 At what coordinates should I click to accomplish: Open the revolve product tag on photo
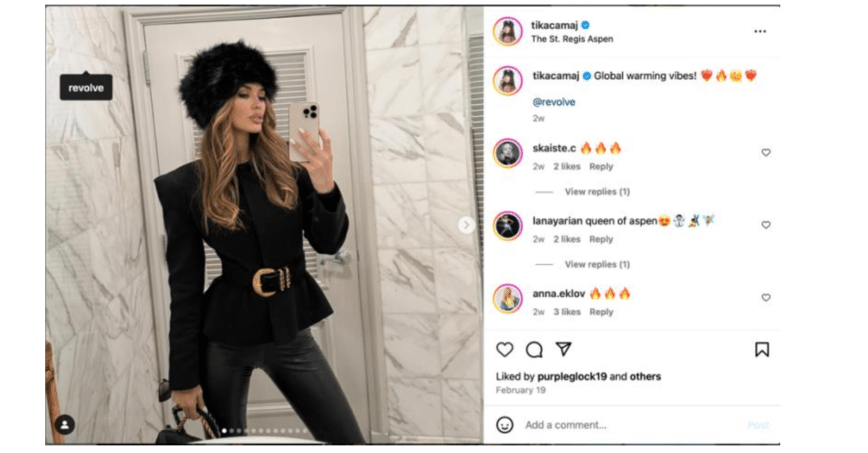pos(86,87)
